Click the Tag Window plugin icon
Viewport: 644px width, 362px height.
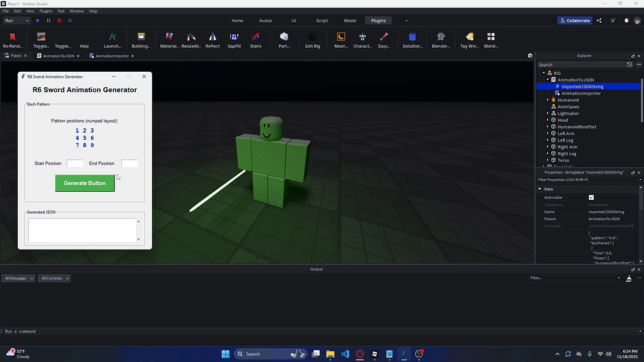(x=469, y=39)
